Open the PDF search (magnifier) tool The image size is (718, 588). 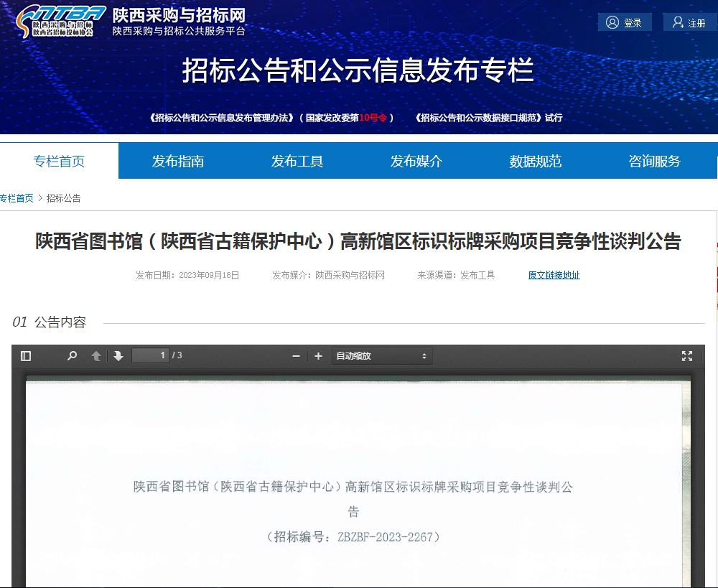[72, 356]
